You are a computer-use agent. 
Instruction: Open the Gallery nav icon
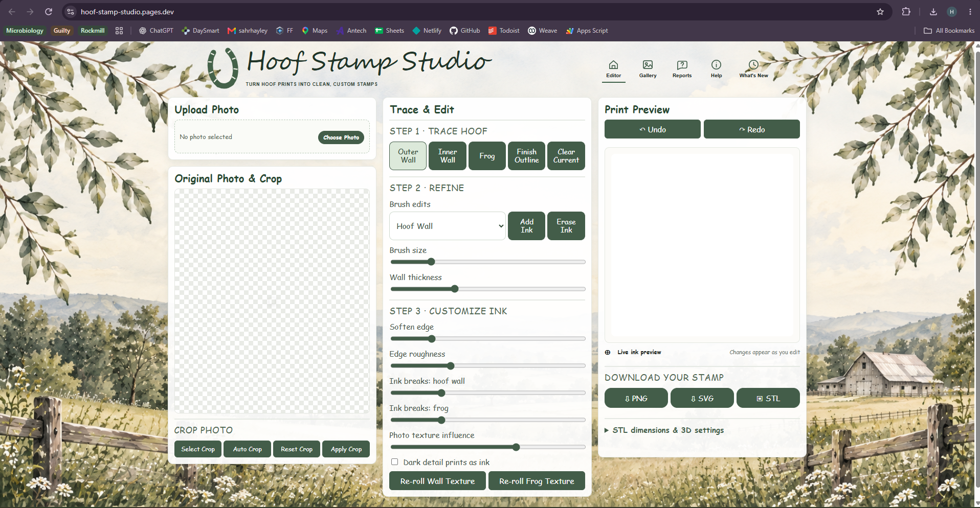[x=648, y=65]
